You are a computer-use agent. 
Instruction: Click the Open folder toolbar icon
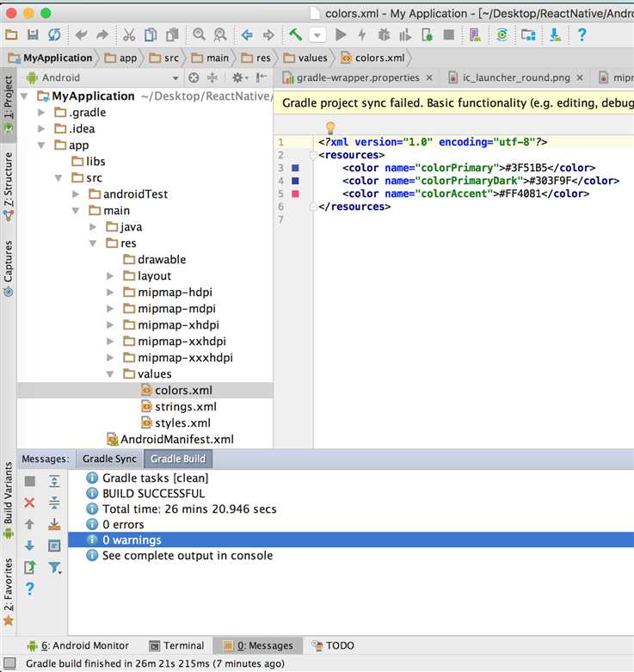pyautogui.click(x=11, y=34)
